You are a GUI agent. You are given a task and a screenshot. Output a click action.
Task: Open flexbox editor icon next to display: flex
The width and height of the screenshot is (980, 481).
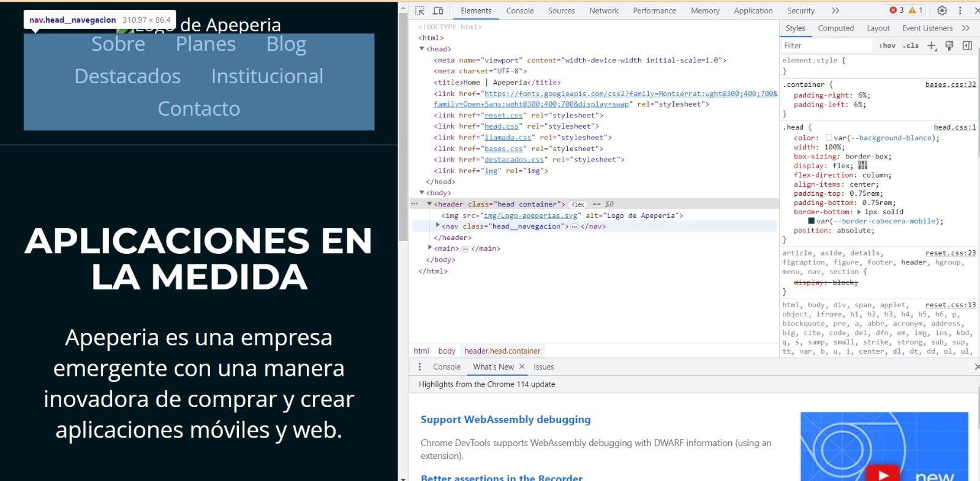coord(863,165)
